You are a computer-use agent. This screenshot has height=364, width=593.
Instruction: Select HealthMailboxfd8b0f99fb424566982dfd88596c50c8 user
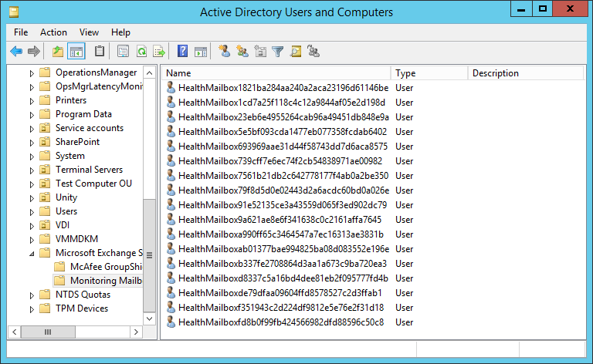point(281,322)
